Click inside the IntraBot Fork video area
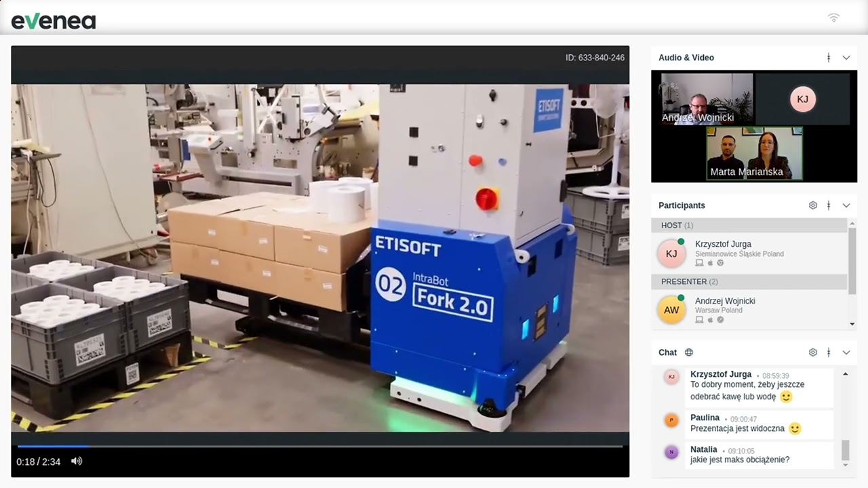Image resolution: width=868 pixels, height=488 pixels. point(320,258)
